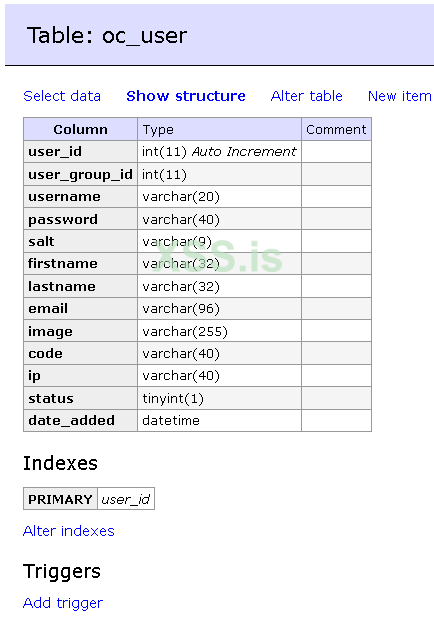The height and width of the screenshot is (633, 434).
Task: Select the Comment table header
Action: [x=336, y=129]
